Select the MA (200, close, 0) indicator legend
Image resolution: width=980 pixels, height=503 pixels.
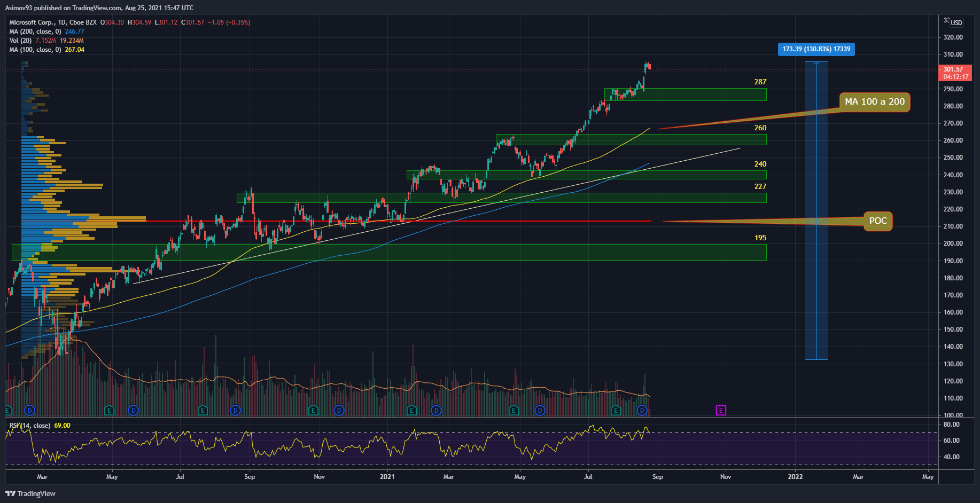[35, 32]
